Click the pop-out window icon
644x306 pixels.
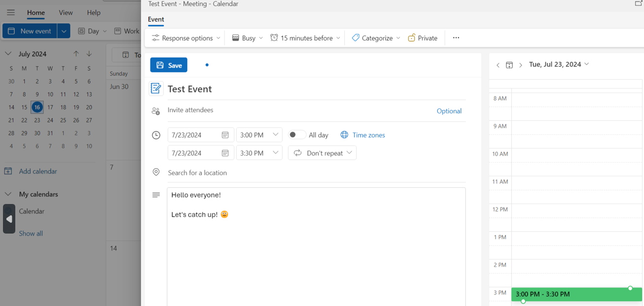click(638, 4)
